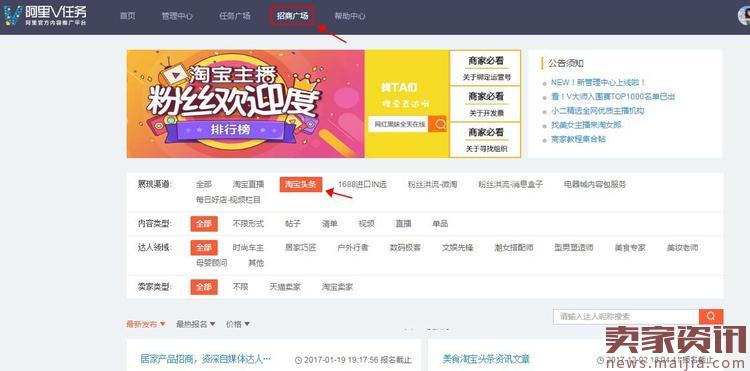Select the 电器城内容包服务 channel filter
The width and height of the screenshot is (750, 371).
pos(595,184)
